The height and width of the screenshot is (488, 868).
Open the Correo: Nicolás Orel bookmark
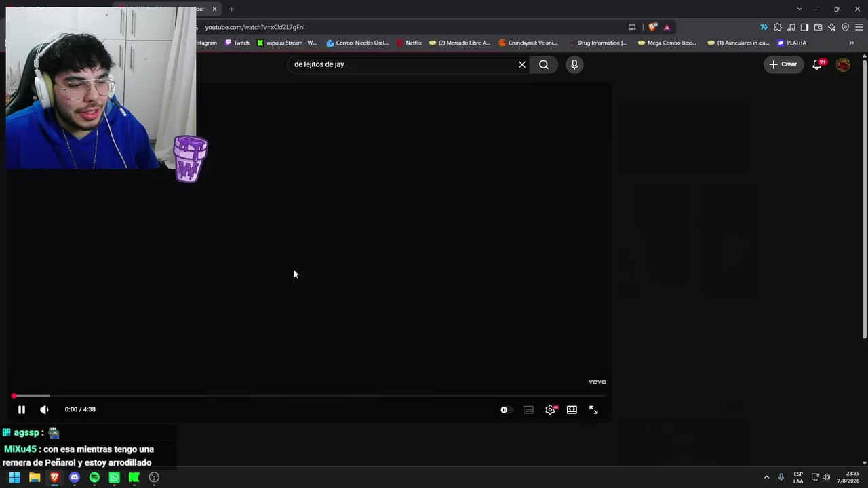coord(357,43)
